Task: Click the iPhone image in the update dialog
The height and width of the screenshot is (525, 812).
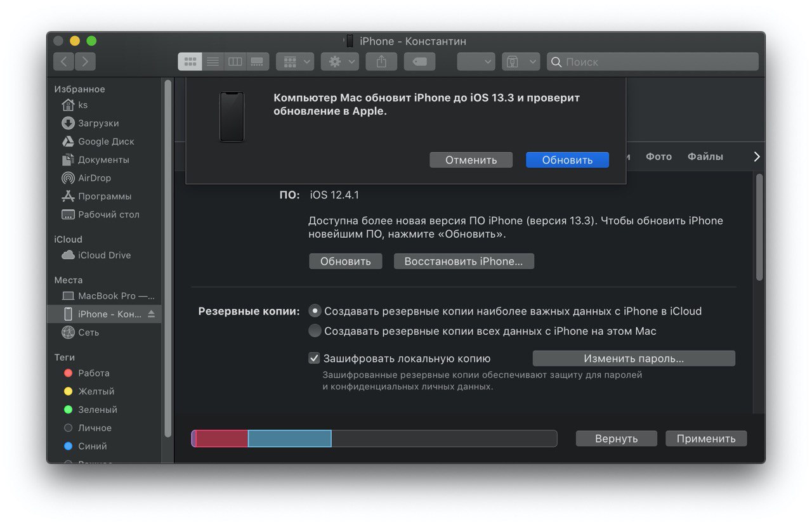Action: (x=232, y=117)
